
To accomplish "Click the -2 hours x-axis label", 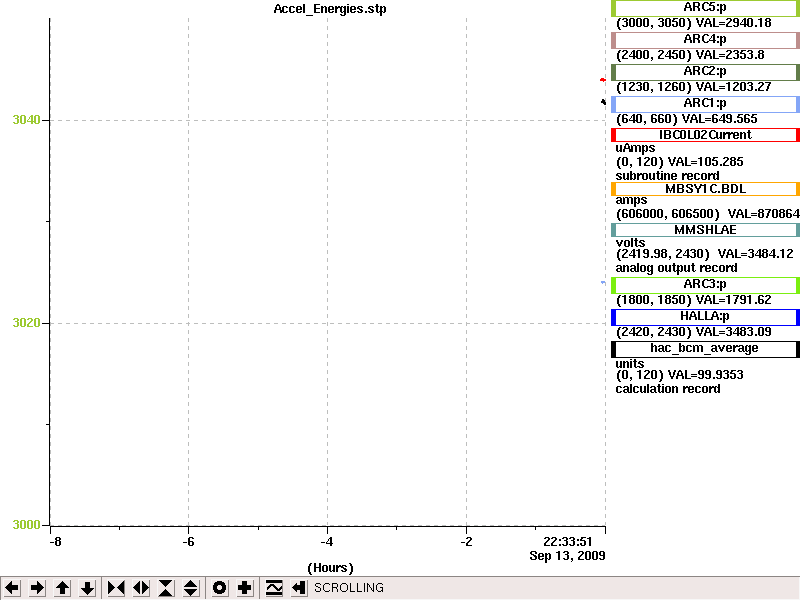I will [466, 542].
